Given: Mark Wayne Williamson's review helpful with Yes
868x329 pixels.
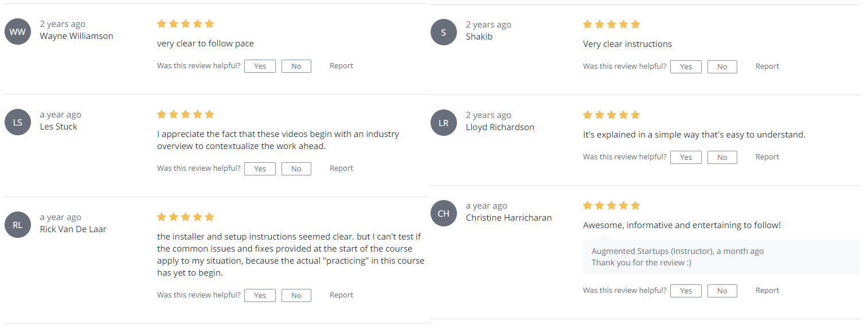Looking at the screenshot, I should point(260,66).
